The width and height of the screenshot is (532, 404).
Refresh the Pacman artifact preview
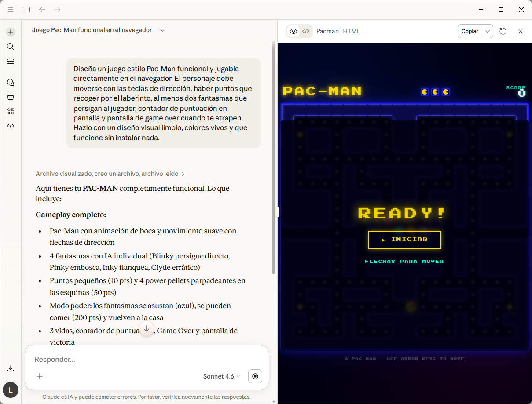click(503, 31)
